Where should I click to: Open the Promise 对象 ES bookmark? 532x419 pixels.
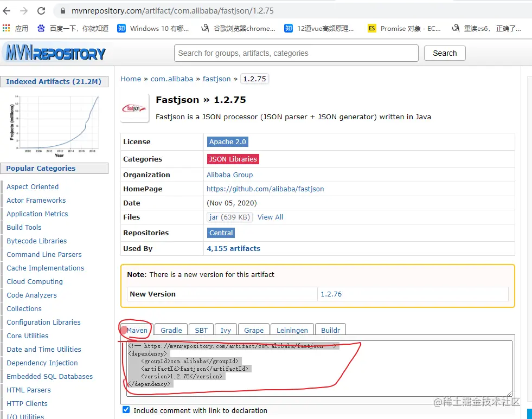tap(405, 29)
